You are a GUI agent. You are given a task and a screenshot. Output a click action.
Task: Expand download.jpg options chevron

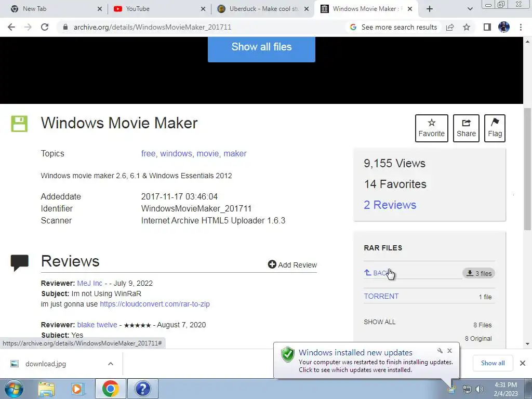[111, 364]
